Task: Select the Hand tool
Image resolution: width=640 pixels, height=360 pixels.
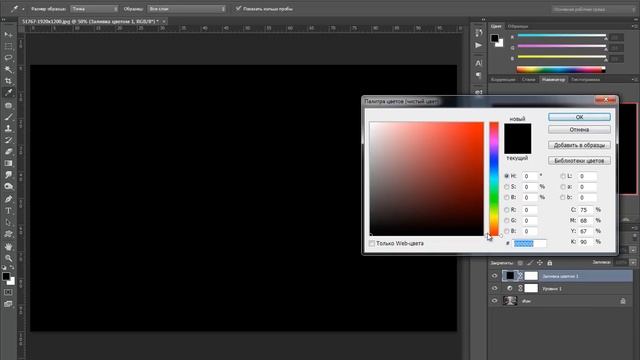Action: pos(8,247)
